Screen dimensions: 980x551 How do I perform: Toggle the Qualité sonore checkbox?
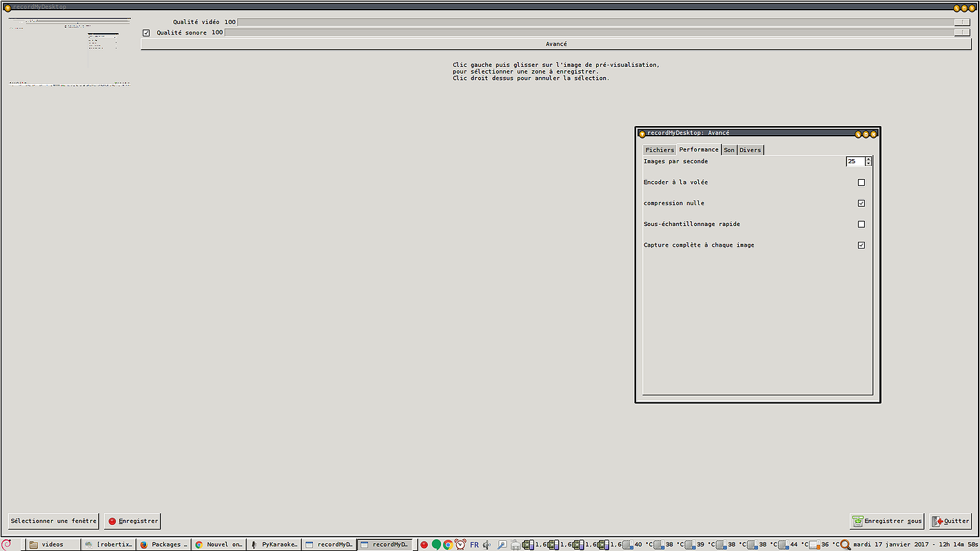pos(146,33)
